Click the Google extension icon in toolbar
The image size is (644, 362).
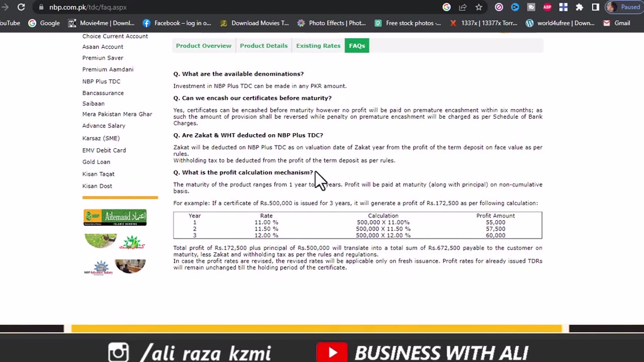pyautogui.click(x=446, y=7)
